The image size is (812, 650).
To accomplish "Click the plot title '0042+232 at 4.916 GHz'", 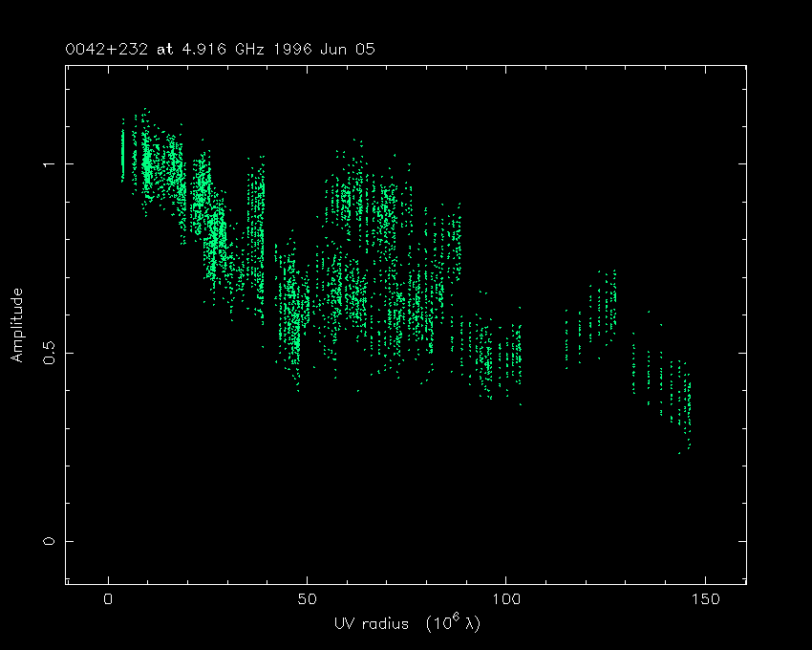I will (x=143, y=48).
